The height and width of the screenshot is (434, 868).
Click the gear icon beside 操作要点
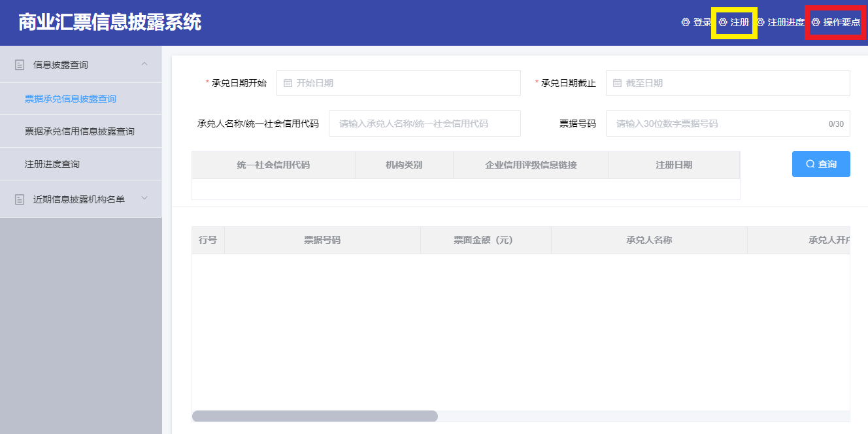point(816,22)
